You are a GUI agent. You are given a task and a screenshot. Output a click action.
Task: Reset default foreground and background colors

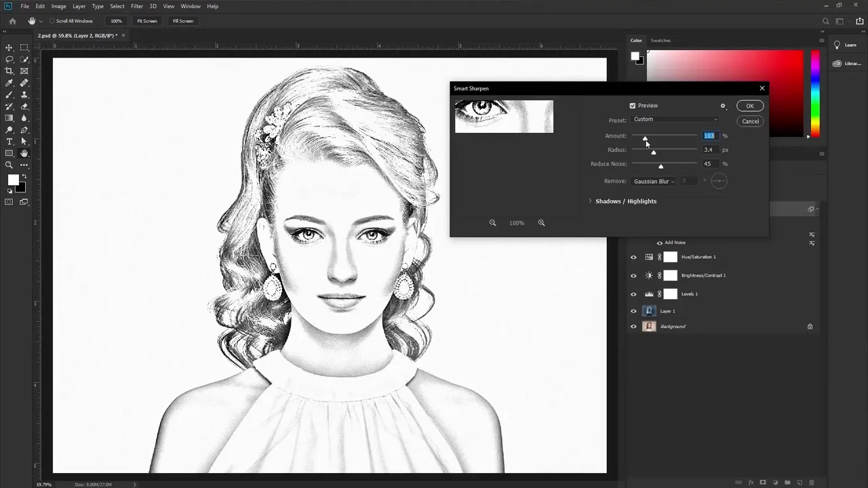[9, 190]
